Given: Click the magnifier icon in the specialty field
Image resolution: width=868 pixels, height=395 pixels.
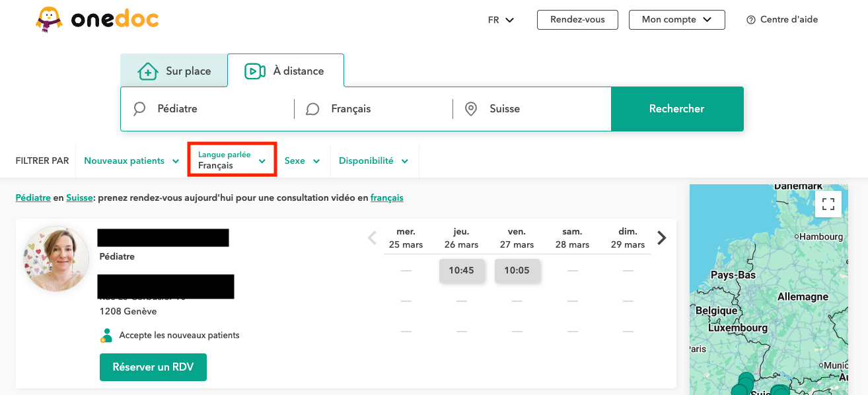Looking at the screenshot, I should [x=139, y=109].
